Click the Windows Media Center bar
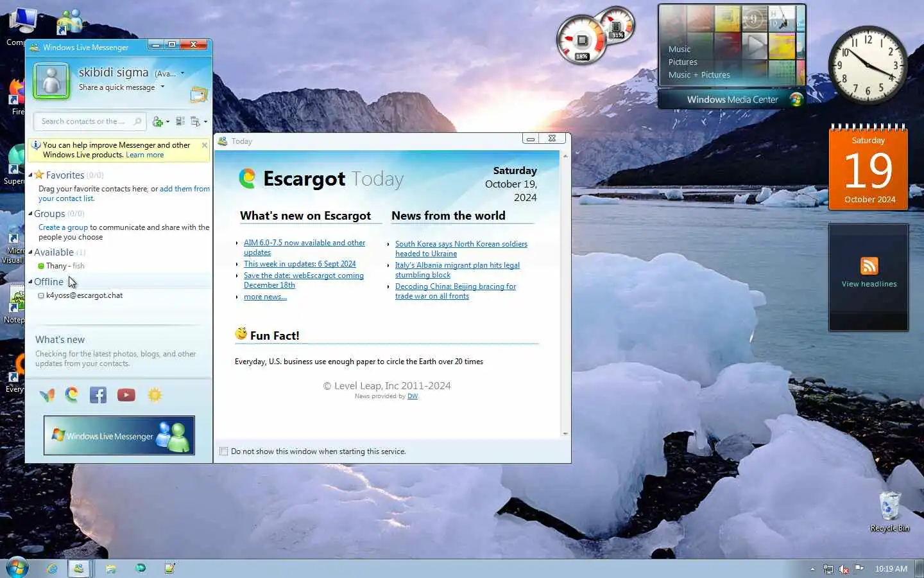924x578 pixels. coord(732,100)
